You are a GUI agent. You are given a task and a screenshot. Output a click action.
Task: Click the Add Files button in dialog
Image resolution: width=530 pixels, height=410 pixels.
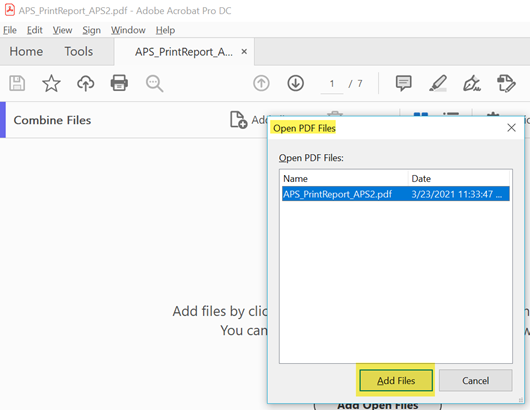(x=396, y=380)
